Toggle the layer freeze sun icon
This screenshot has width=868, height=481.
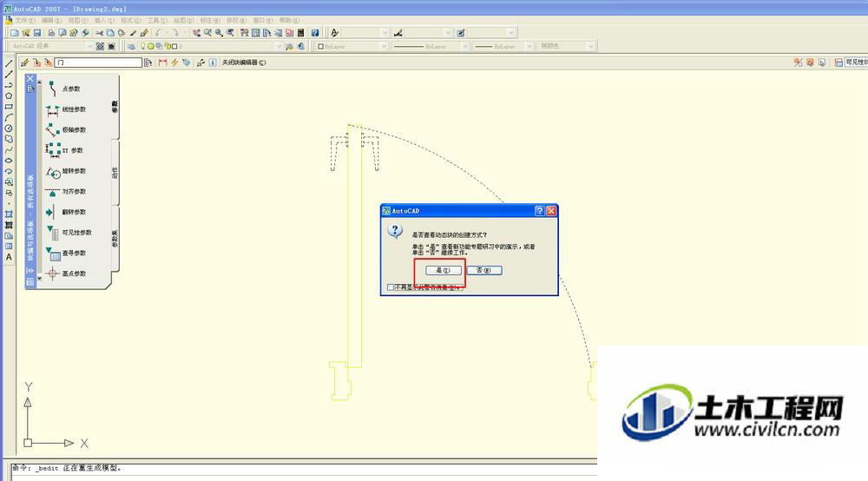150,47
